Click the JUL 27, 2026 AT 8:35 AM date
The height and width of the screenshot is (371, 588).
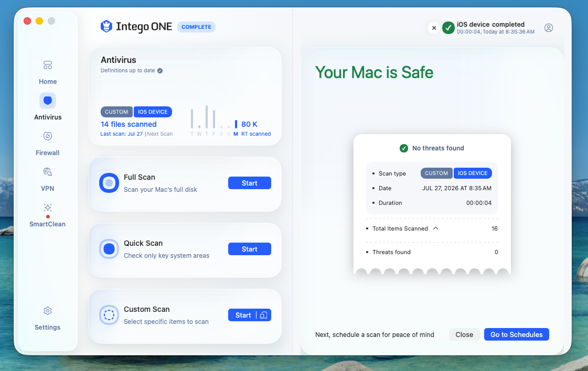[x=457, y=188]
